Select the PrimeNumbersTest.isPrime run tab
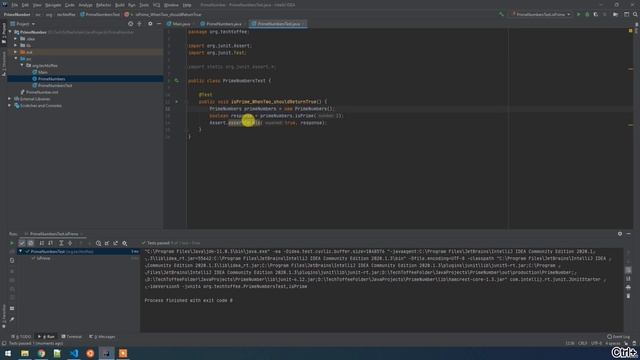Screen dimensions: 640x360 [53, 234]
